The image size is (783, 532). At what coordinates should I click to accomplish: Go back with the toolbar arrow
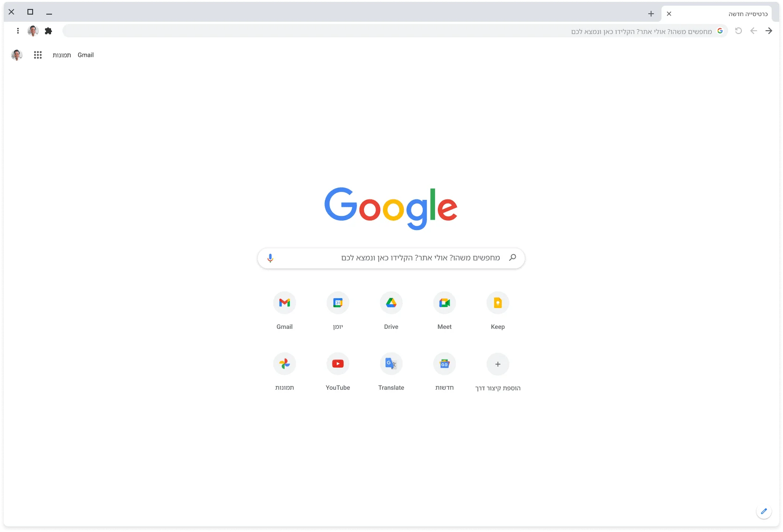(x=769, y=31)
